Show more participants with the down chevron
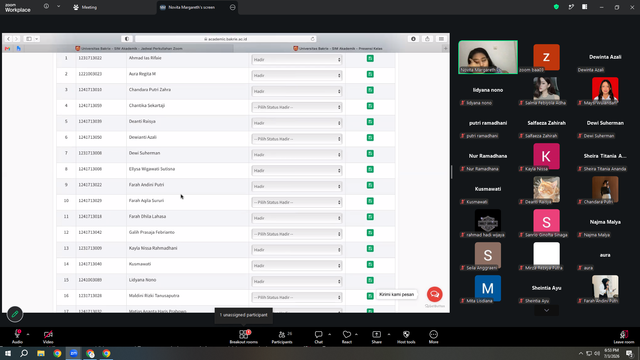This screenshot has height=360, width=640. click(x=546, y=311)
